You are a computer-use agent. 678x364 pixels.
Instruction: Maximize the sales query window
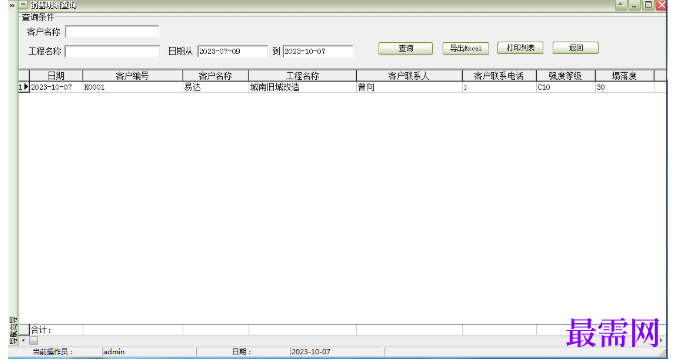point(648,5)
